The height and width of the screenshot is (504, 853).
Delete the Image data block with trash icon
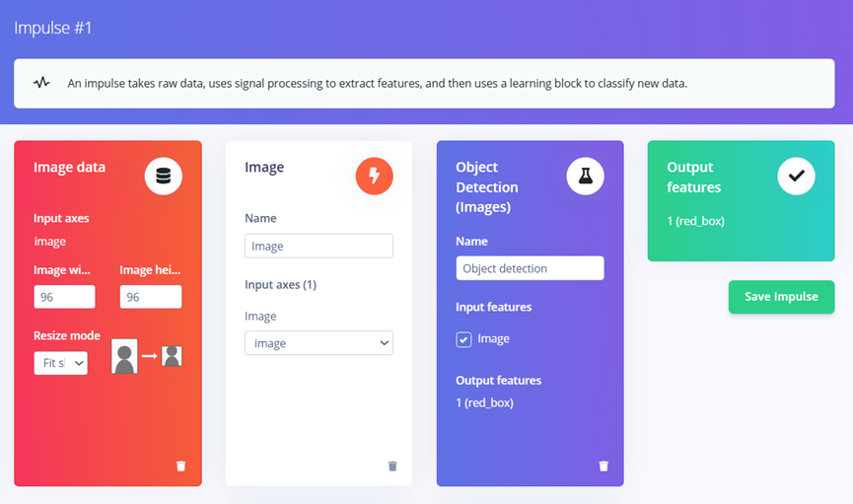(x=180, y=466)
